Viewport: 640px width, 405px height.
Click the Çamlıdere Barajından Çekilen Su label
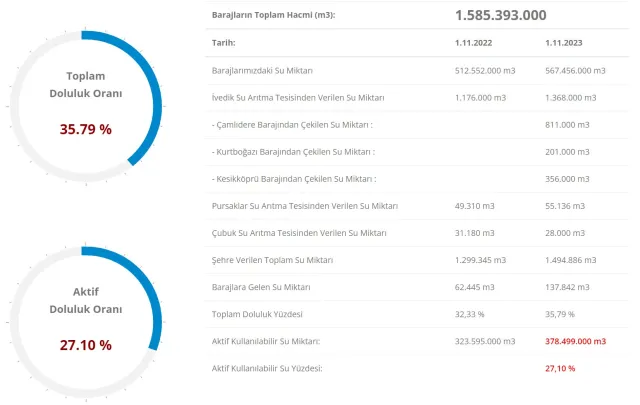[x=293, y=125]
